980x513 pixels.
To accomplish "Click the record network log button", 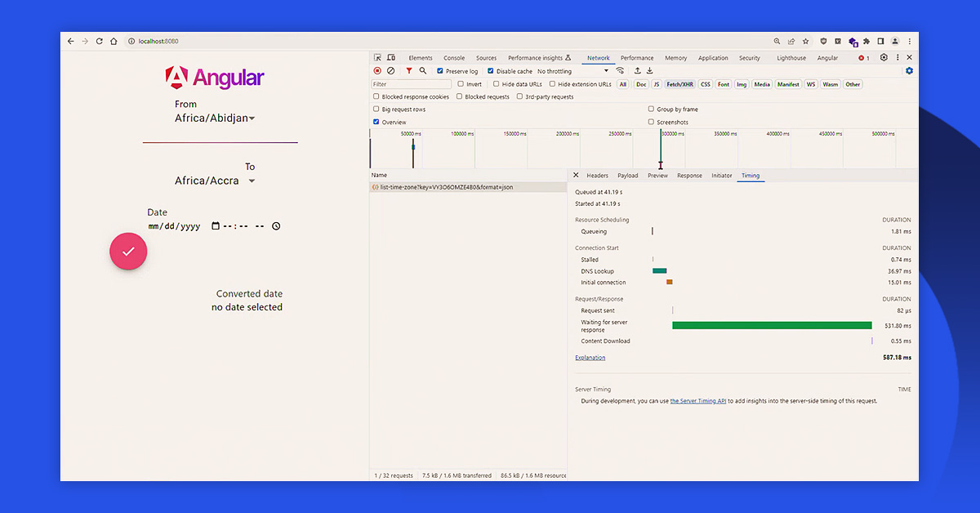I will [377, 71].
